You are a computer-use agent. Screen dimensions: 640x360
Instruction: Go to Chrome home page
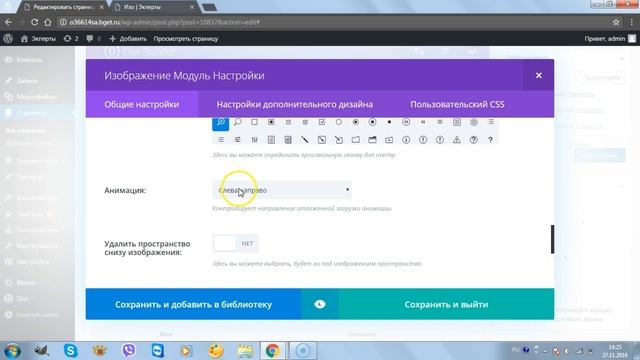point(48,22)
